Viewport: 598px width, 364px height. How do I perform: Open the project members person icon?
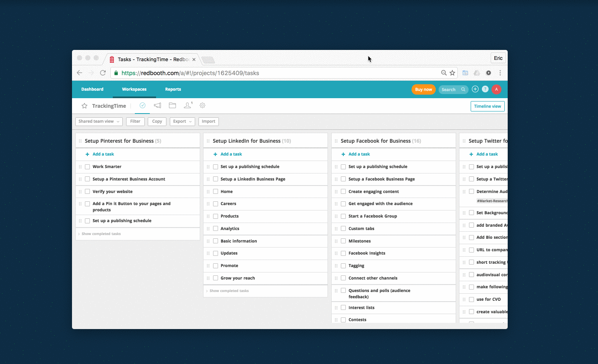pos(188,105)
